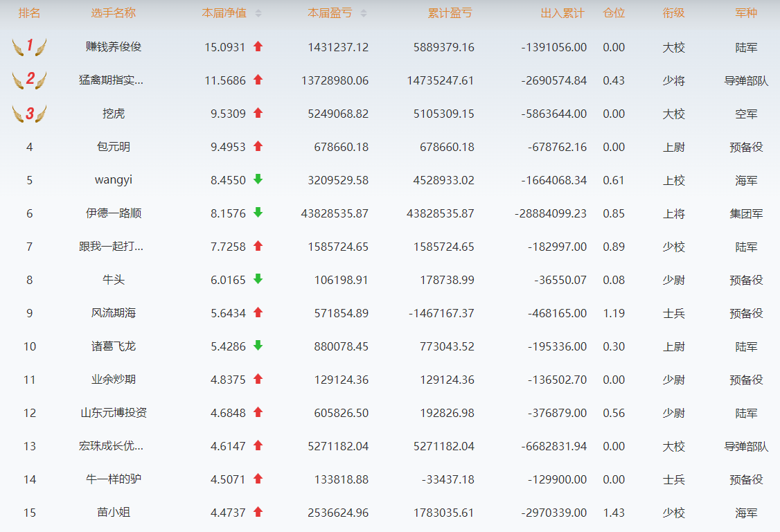Image resolution: width=780 pixels, height=532 pixels.
Task: Click cumulative value -33437.18
Action: pos(447,480)
